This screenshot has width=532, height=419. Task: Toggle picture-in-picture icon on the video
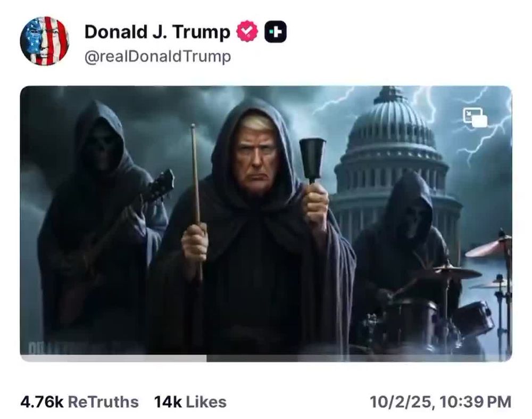point(475,117)
